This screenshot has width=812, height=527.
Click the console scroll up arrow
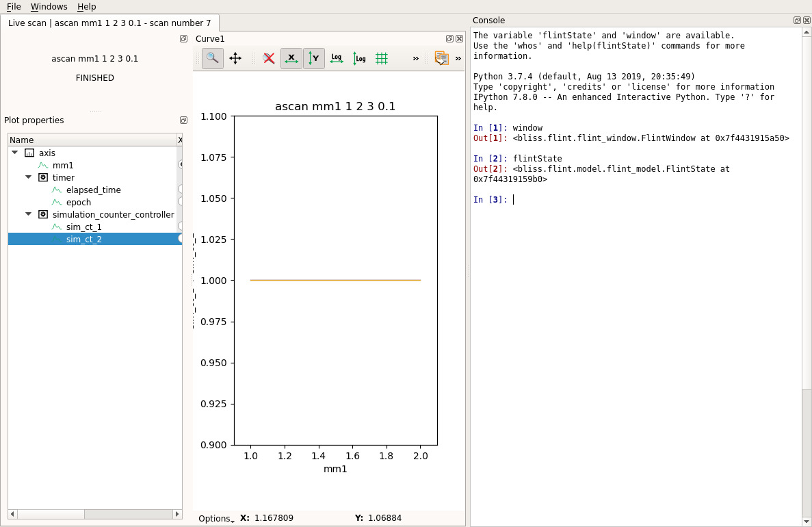[x=807, y=32]
